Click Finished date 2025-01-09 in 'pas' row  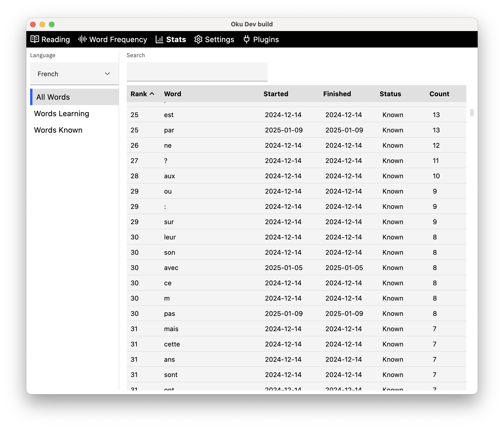coord(344,314)
